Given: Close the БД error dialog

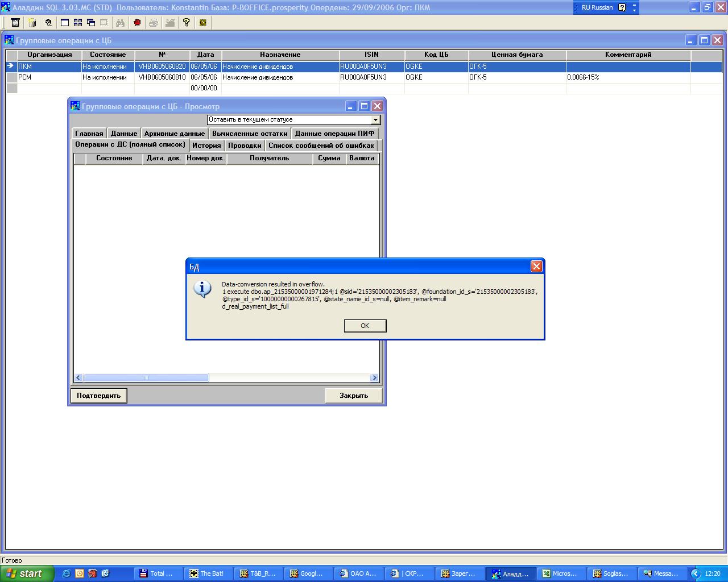Looking at the screenshot, I should point(536,266).
